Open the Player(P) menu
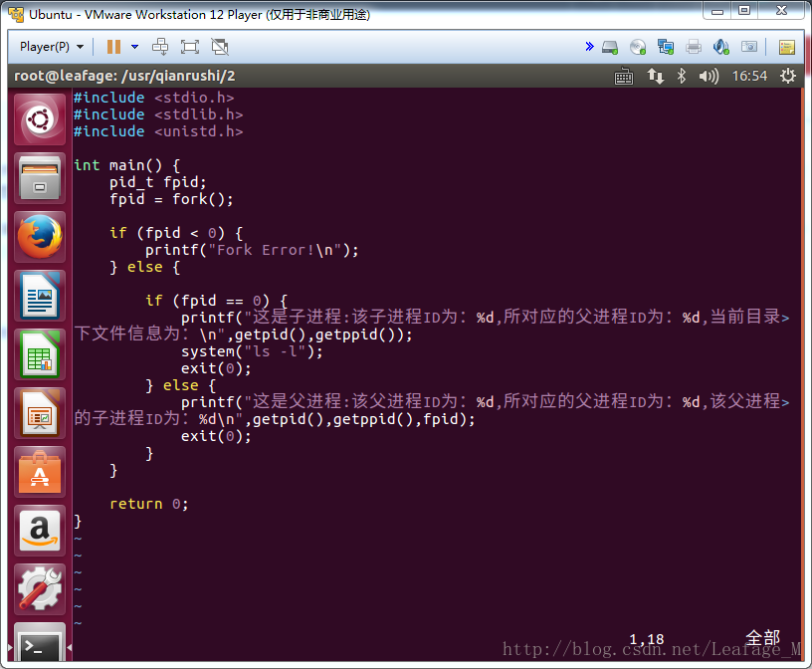Image resolution: width=812 pixels, height=669 pixels. 52,47
